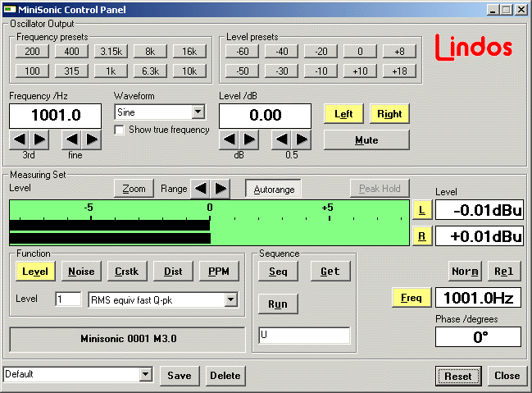Set level preset to +8
This screenshot has width=532, height=393.
coord(400,52)
